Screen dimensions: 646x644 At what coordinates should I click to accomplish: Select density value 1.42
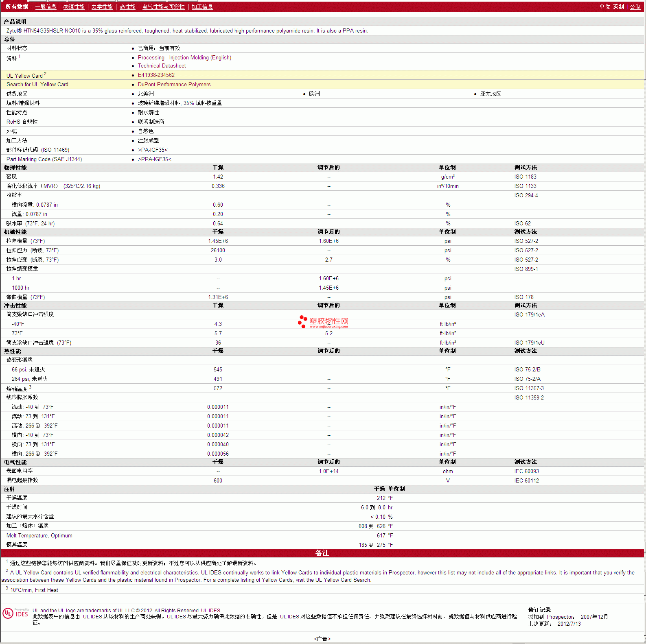click(x=218, y=177)
